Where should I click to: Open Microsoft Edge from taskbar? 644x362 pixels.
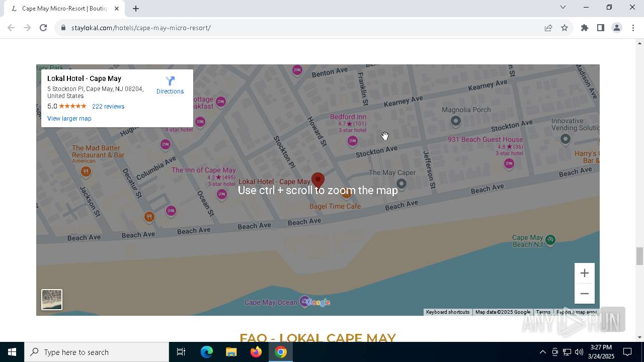coord(207,352)
